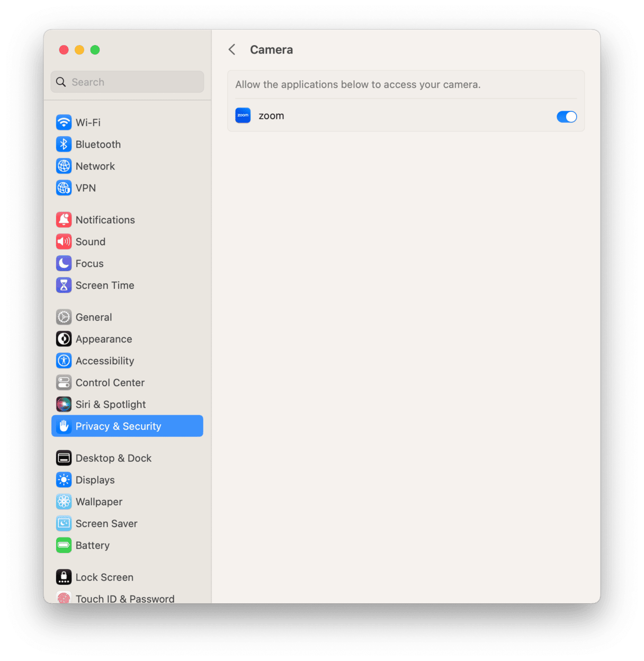Go back using the chevron arrow
Viewport: 644px width, 661px height.
(232, 49)
